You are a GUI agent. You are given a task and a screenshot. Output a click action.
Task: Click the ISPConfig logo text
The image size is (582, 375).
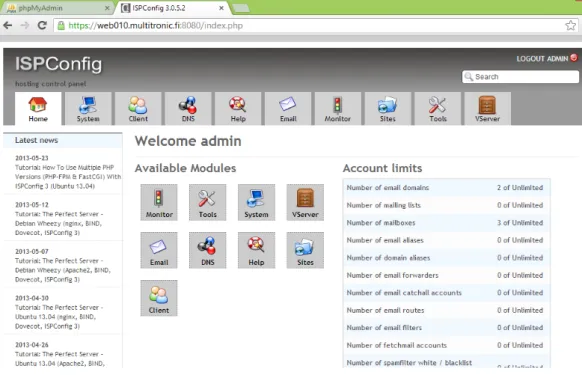tap(59, 64)
